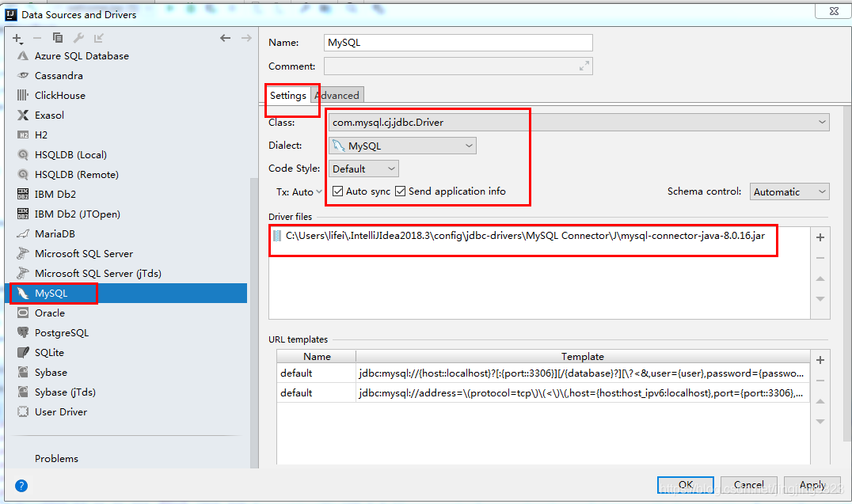
Task: Switch to the Settings tab
Action: [x=288, y=96]
